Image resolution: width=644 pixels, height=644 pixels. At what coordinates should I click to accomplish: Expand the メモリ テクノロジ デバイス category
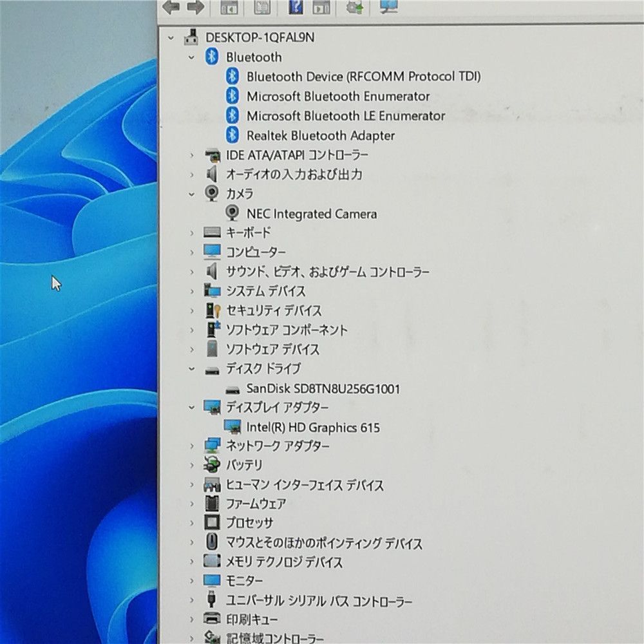tap(191, 562)
